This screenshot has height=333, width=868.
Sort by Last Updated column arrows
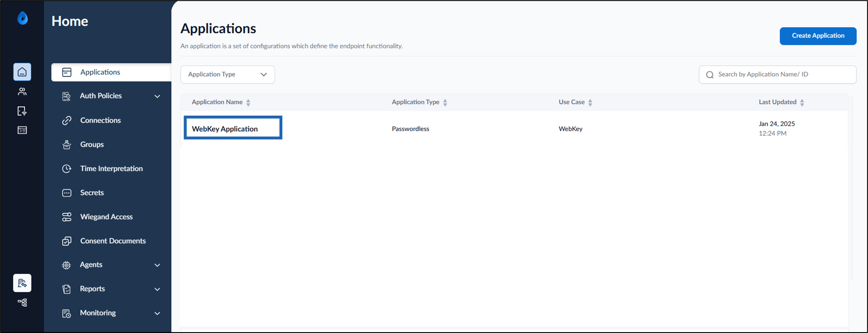coord(802,103)
